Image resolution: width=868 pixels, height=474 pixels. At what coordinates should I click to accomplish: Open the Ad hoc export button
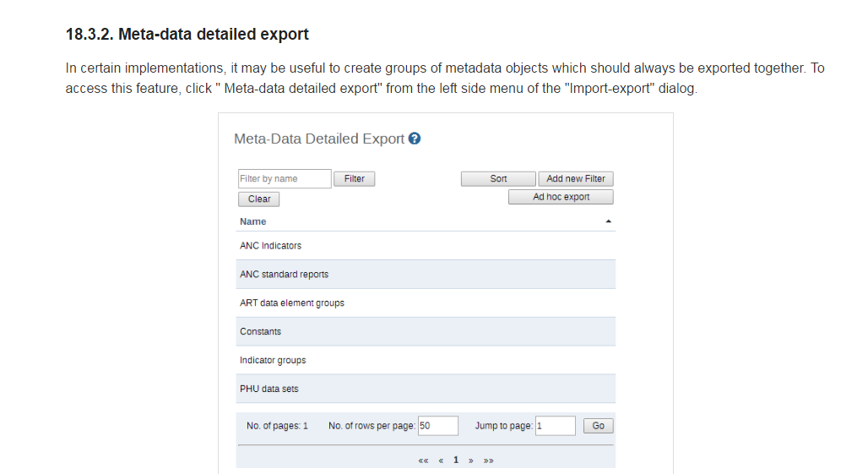point(561,197)
